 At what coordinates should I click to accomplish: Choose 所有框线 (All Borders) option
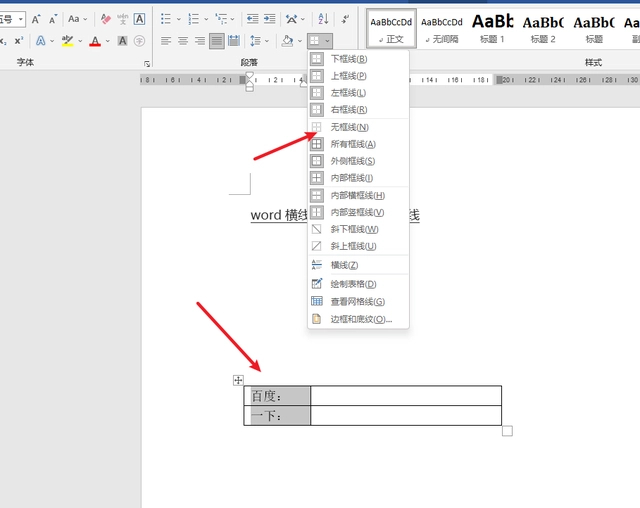point(352,144)
